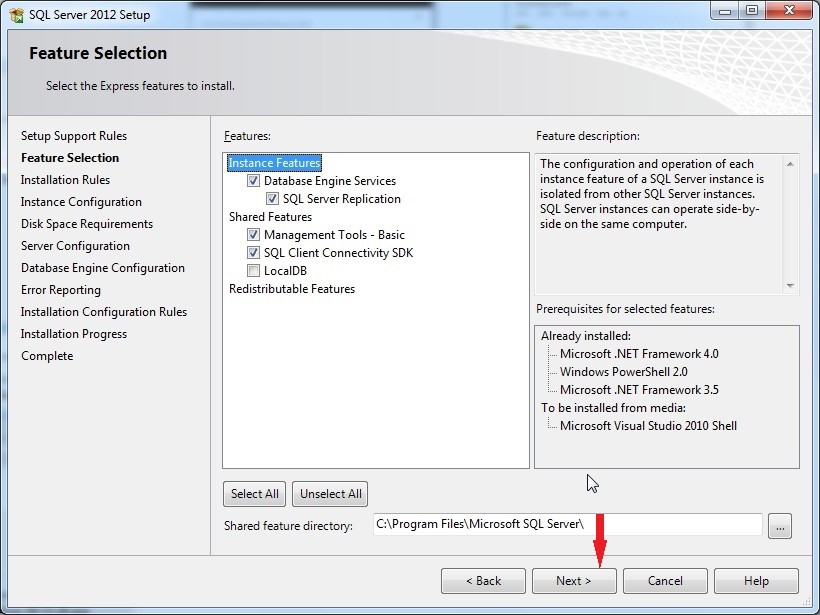Viewport: 820px width, 615px height.
Task: Select the Instance Features node
Action: click(x=274, y=162)
